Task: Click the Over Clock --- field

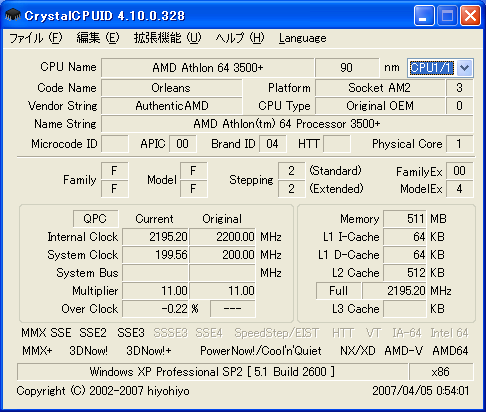Action: [233, 309]
